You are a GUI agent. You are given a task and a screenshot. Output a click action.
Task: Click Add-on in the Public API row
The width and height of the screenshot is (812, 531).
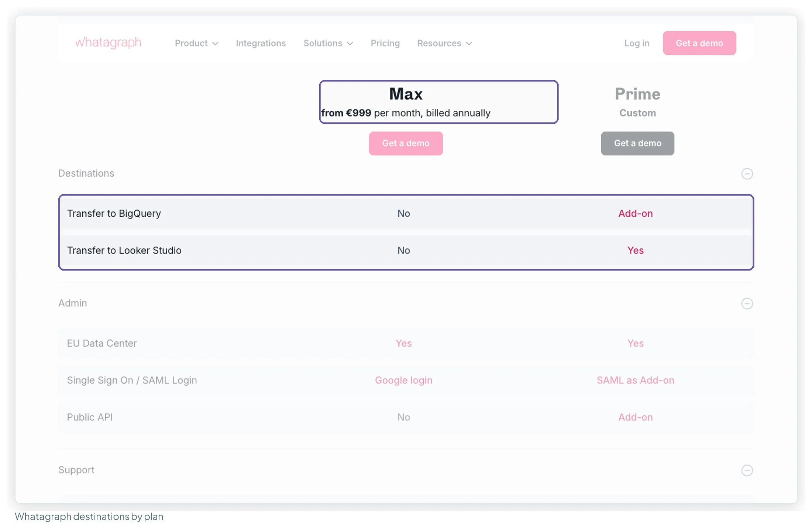635,417
